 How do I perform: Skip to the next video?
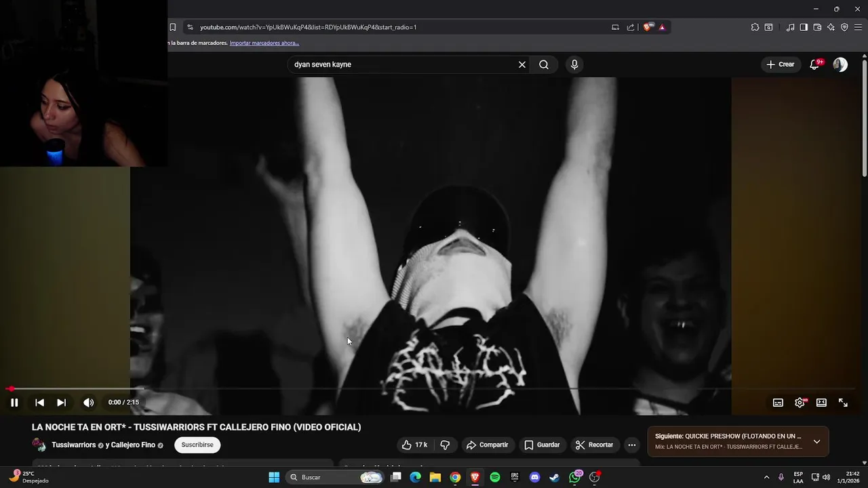click(x=61, y=403)
